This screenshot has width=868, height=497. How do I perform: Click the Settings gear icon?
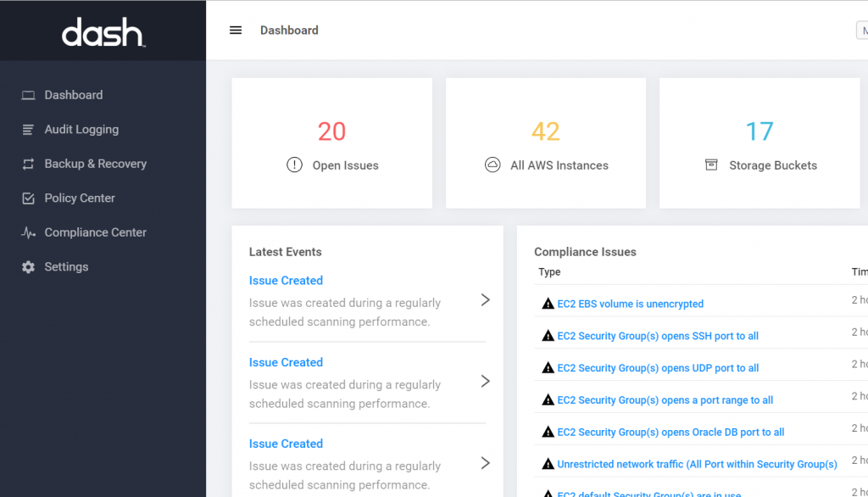[x=28, y=267]
